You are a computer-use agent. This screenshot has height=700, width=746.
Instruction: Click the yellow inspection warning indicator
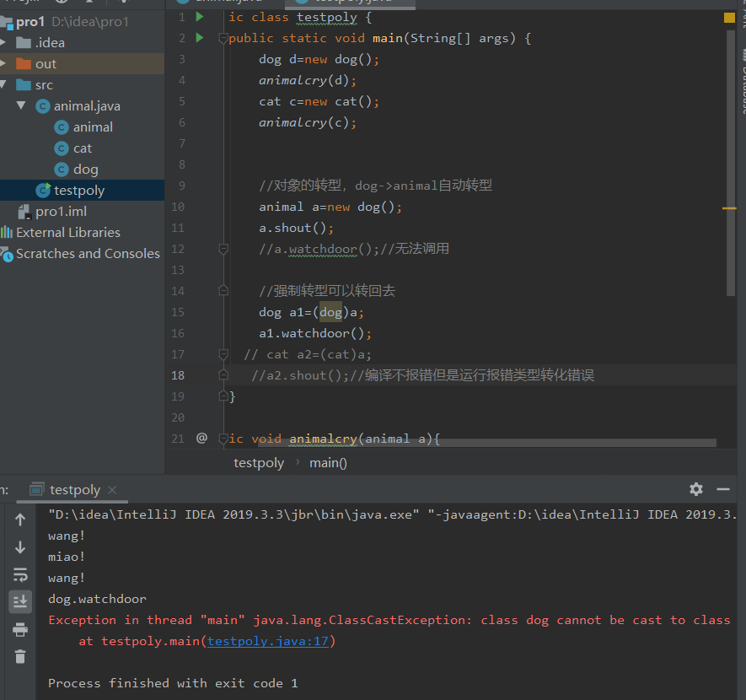(729, 18)
